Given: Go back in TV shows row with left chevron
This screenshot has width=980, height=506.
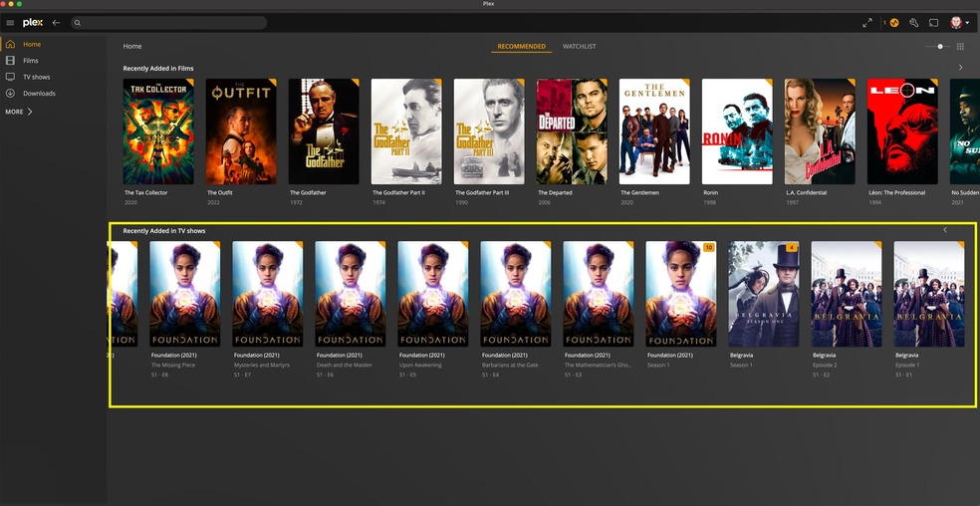Looking at the screenshot, I should pos(945,230).
